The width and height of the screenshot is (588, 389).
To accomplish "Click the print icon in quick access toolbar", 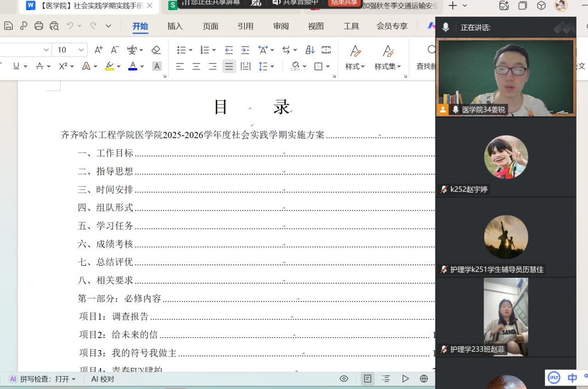I will click(39, 26).
